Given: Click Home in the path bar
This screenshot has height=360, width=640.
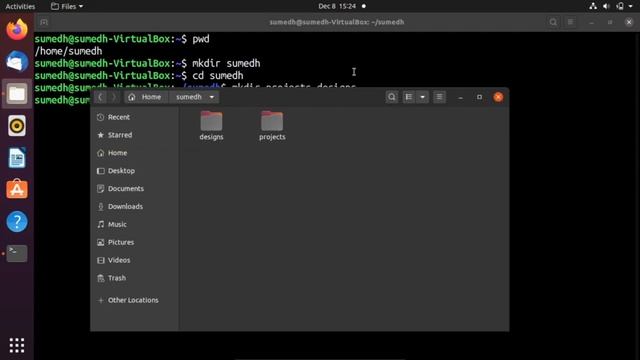Looking at the screenshot, I should coord(146,97).
